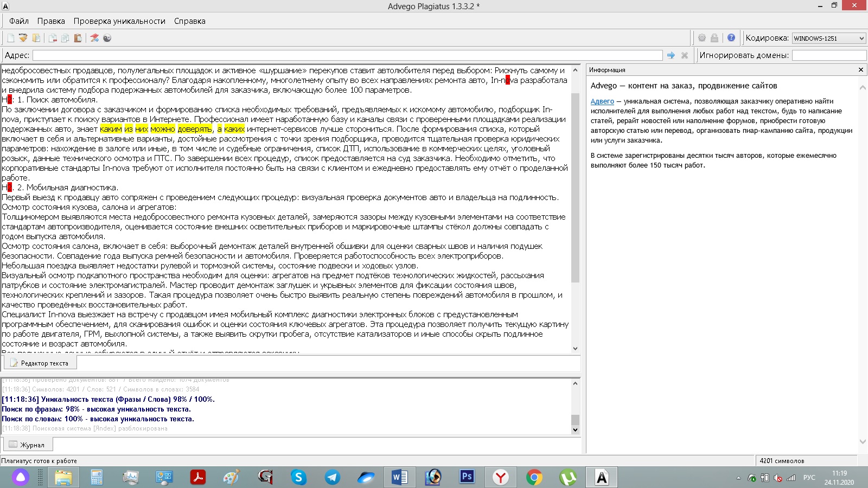The height and width of the screenshot is (488, 868).
Task: Click the text editor scrollbar up arrow
Action: point(576,70)
